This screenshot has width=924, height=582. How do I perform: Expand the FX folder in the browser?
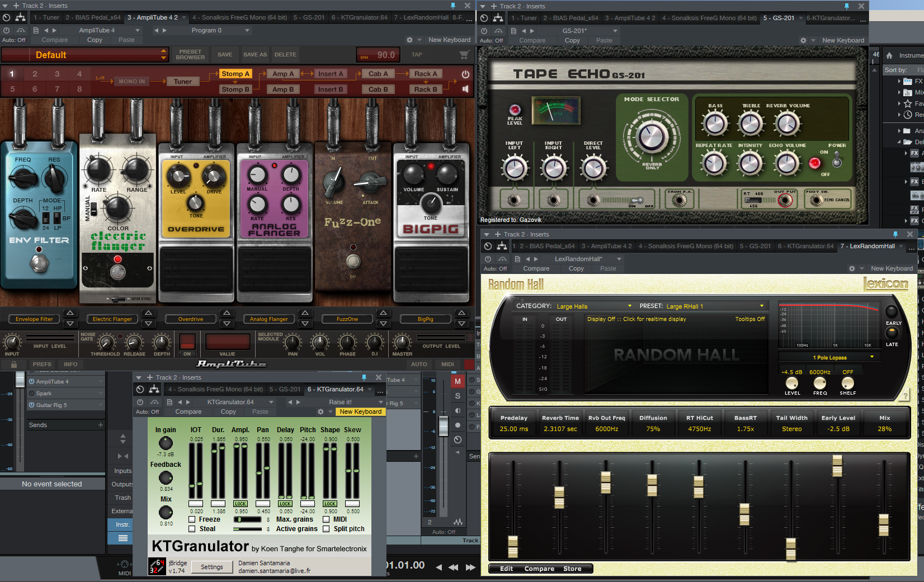(899, 81)
